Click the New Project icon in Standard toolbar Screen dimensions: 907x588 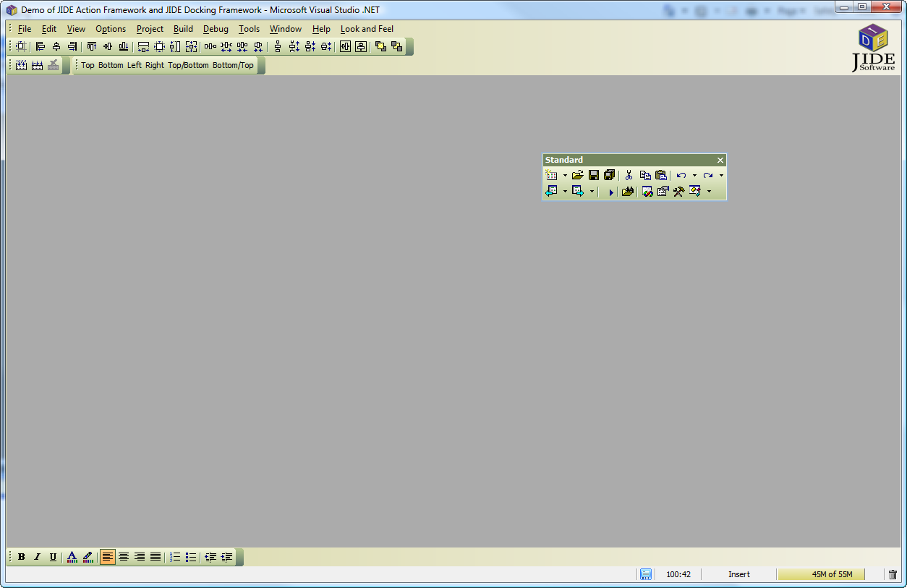tap(552, 175)
